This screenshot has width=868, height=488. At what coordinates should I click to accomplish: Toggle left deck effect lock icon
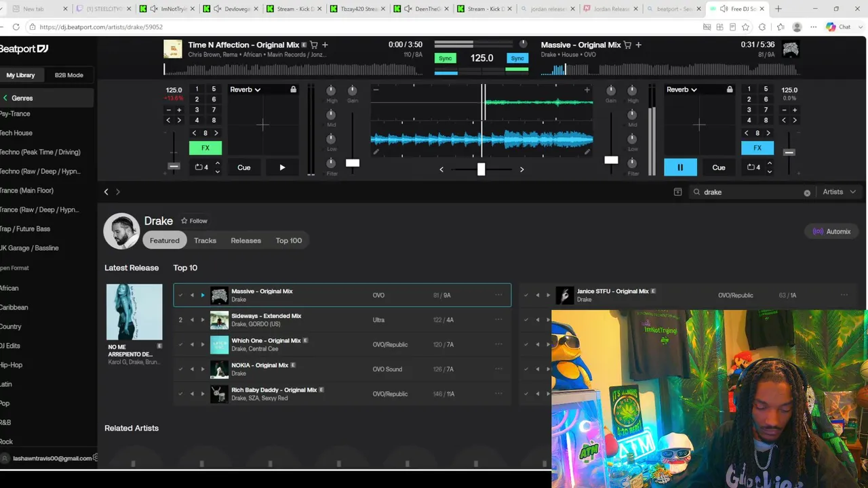pos(293,89)
